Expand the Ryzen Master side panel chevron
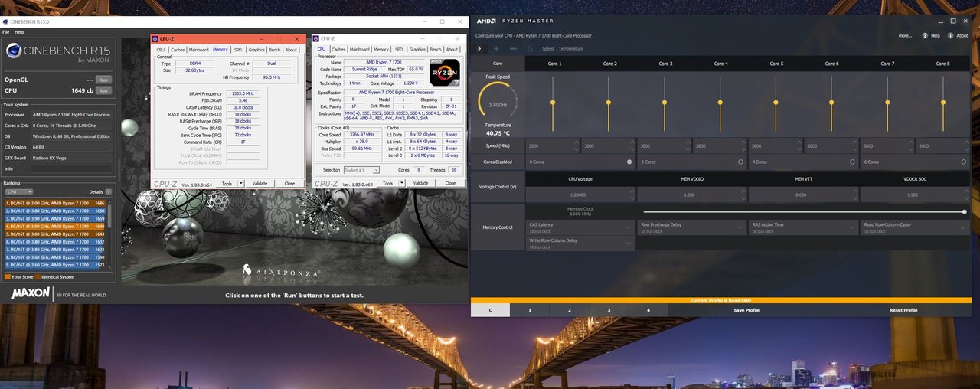 (x=481, y=48)
